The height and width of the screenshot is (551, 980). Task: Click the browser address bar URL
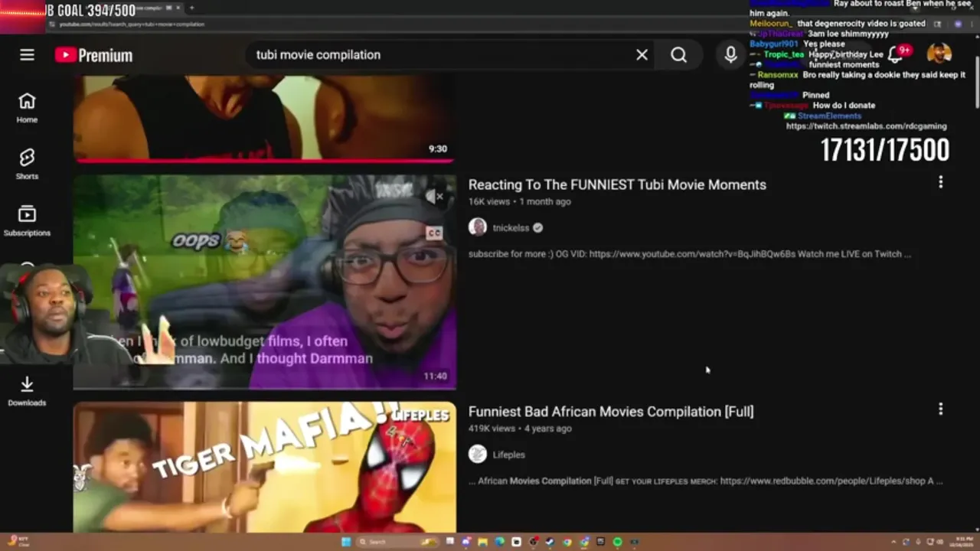point(132,24)
